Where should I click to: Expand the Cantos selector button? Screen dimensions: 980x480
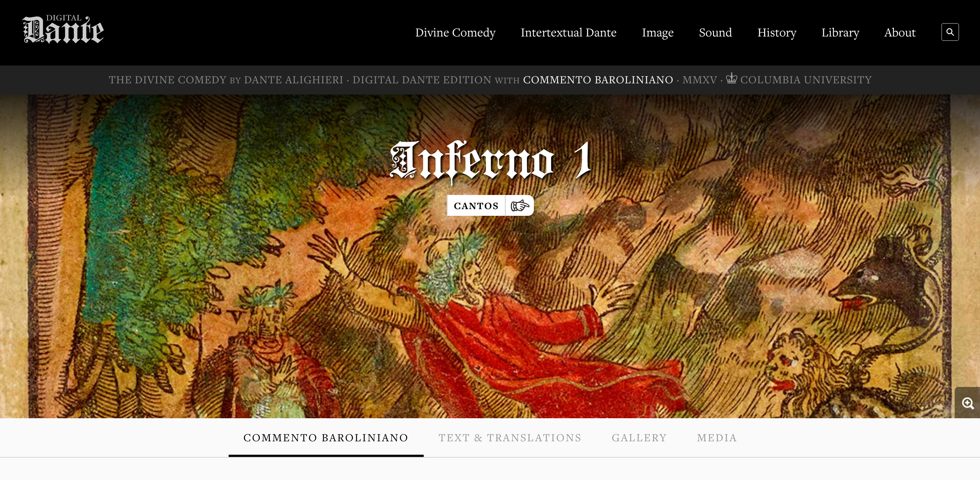pyautogui.click(x=475, y=206)
